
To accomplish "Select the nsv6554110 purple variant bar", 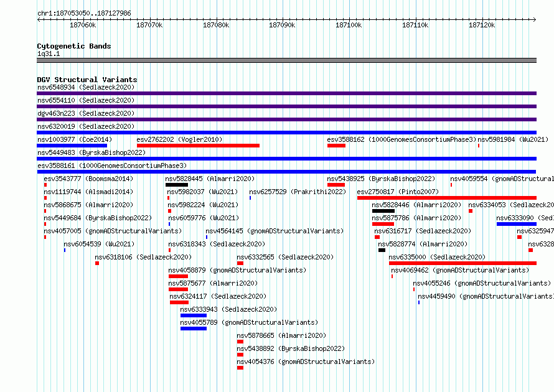I will point(286,106).
